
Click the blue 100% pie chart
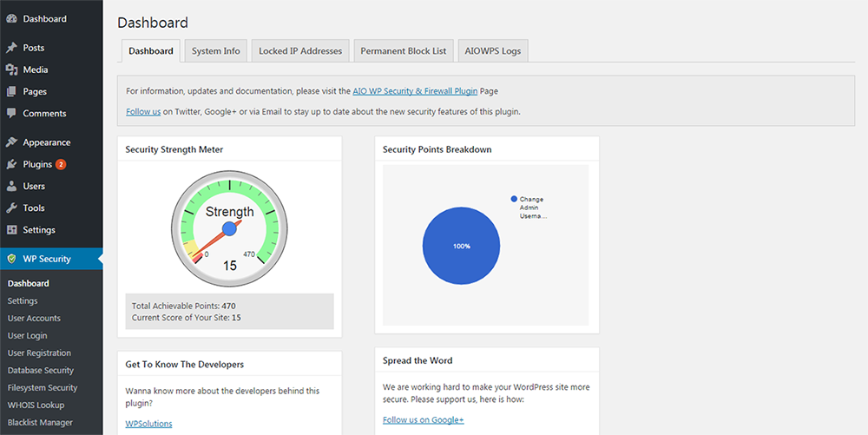[x=461, y=246]
